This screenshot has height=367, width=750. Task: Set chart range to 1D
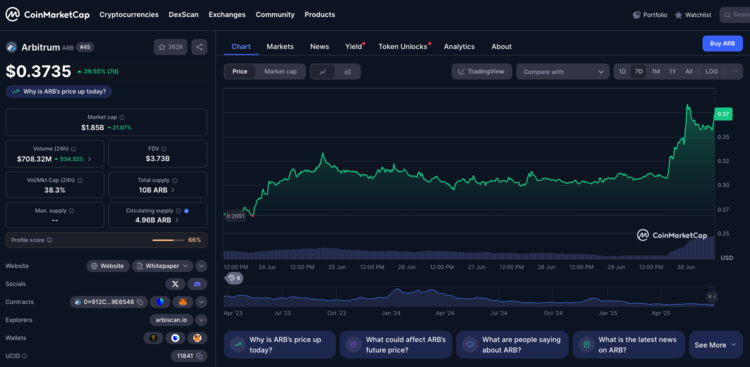click(622, 71)
